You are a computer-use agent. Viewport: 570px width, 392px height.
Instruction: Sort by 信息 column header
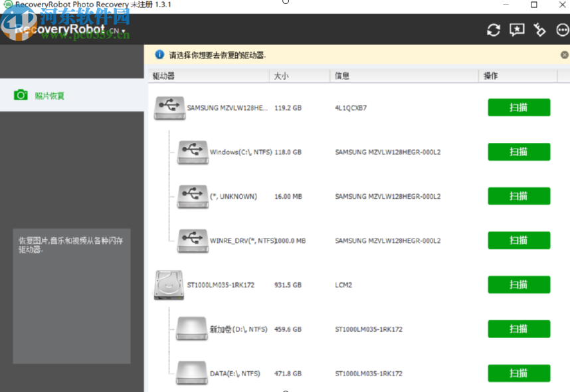(x=404, y=76)
